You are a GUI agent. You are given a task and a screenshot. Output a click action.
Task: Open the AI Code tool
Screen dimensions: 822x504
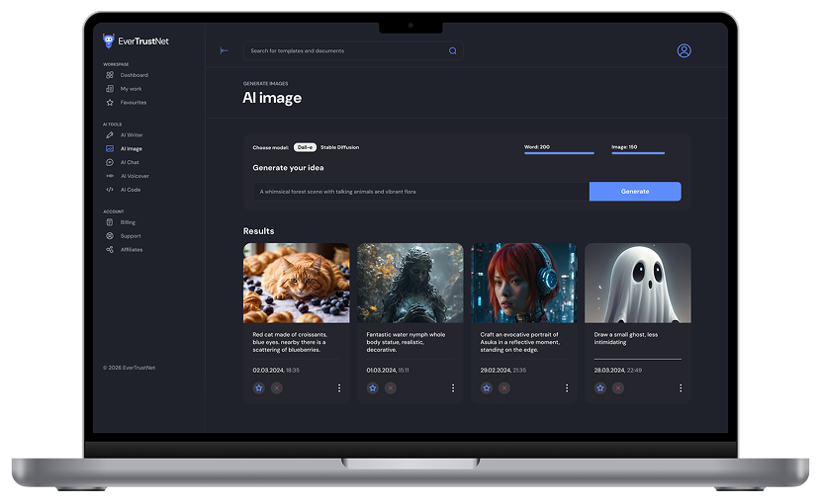pos(130,190)
